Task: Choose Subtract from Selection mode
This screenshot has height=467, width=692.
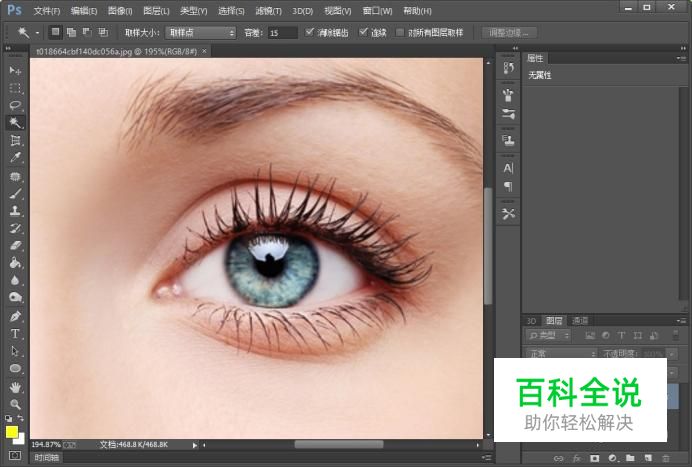Action: coord(87,32)
